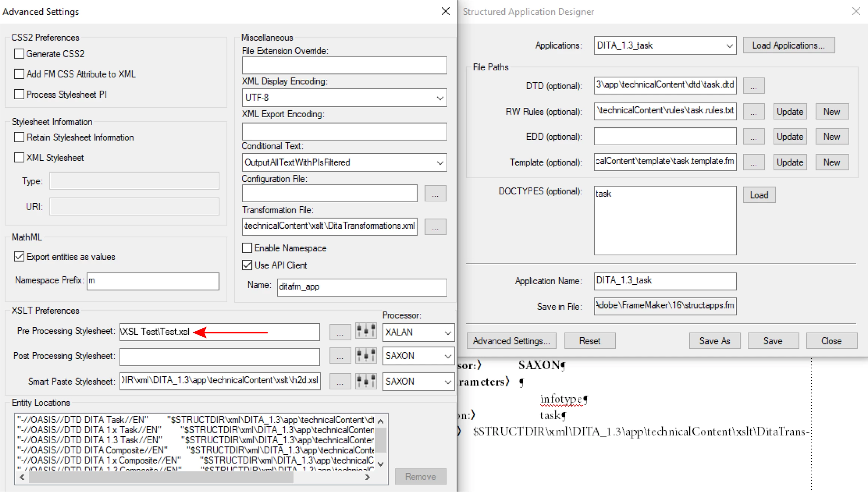This screenshot has height=492, width=868.
Task: Open Post Processing Stylesheet parameters sliders icon
Action: (366, 356)
